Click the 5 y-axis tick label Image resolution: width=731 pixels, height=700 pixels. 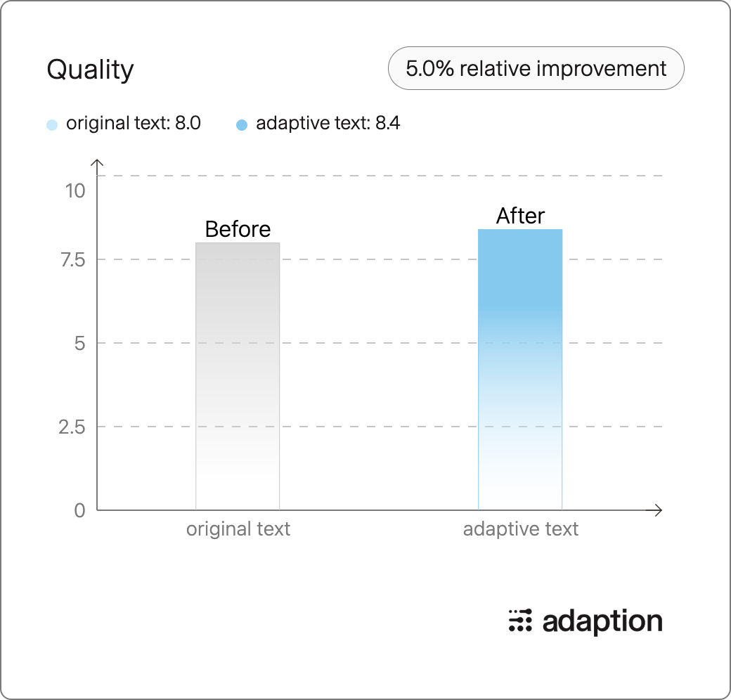coord(79,344)
